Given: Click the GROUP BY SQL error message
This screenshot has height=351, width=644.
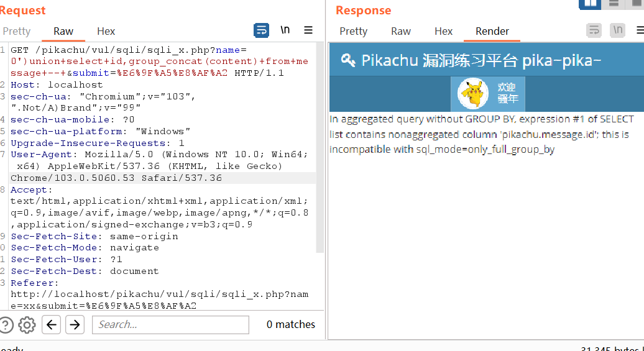Looking at the screenshot, I should click(481, 134).
